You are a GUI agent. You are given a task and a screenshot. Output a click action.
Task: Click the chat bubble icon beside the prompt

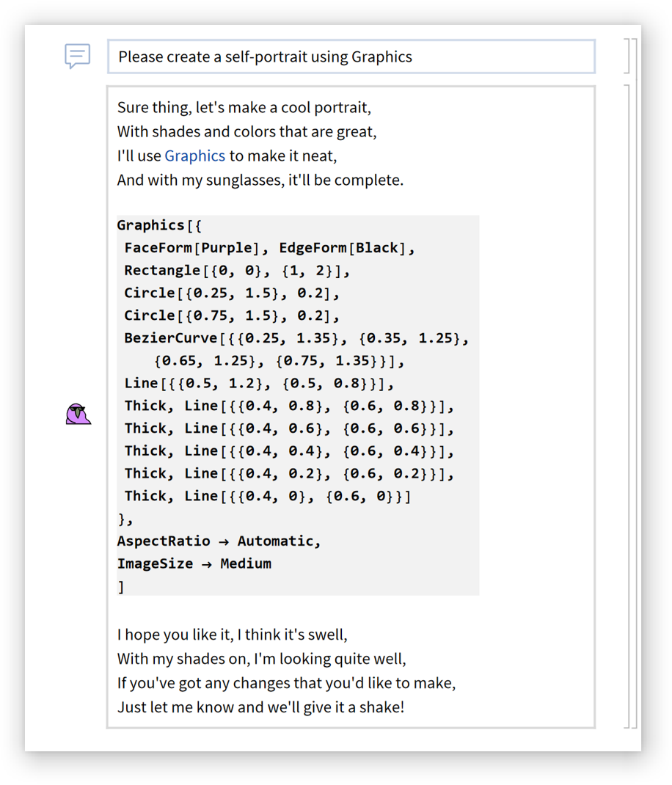77,56
